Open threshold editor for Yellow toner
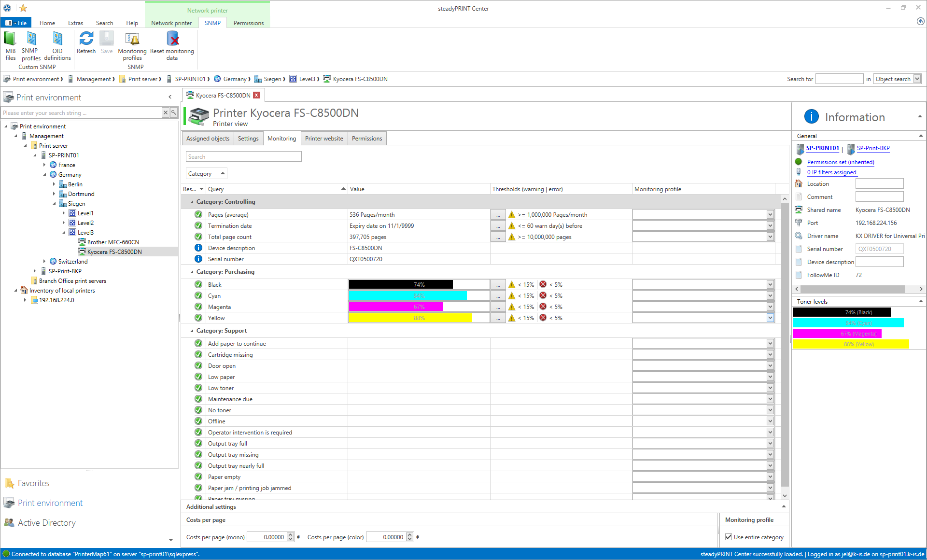The image size is (927, 560). click(498, 318)
